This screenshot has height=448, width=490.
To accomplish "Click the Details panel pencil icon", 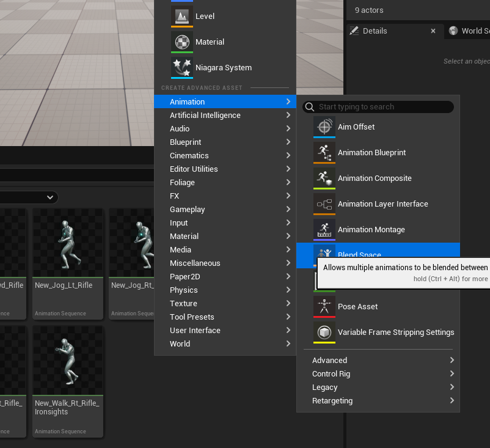I will coord(354,31).
